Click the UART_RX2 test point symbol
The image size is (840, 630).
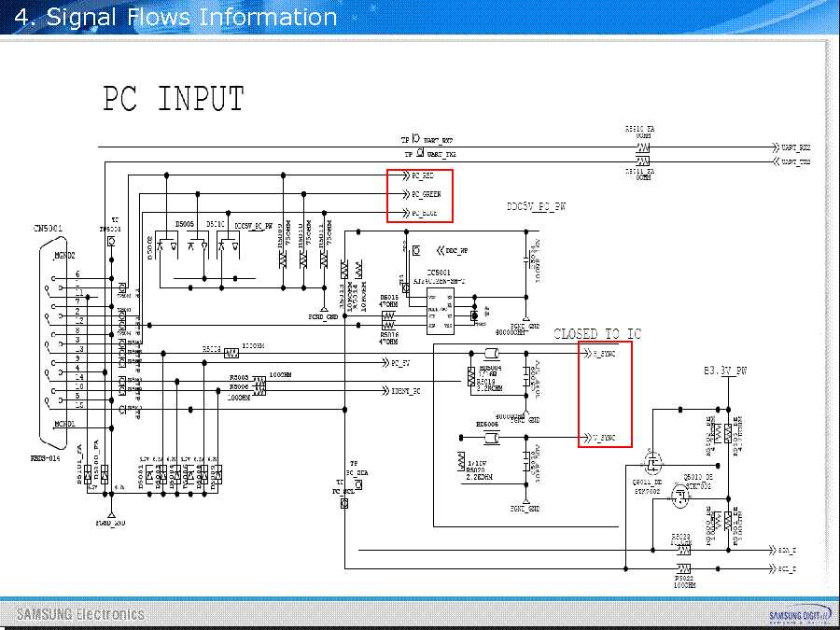416,138
